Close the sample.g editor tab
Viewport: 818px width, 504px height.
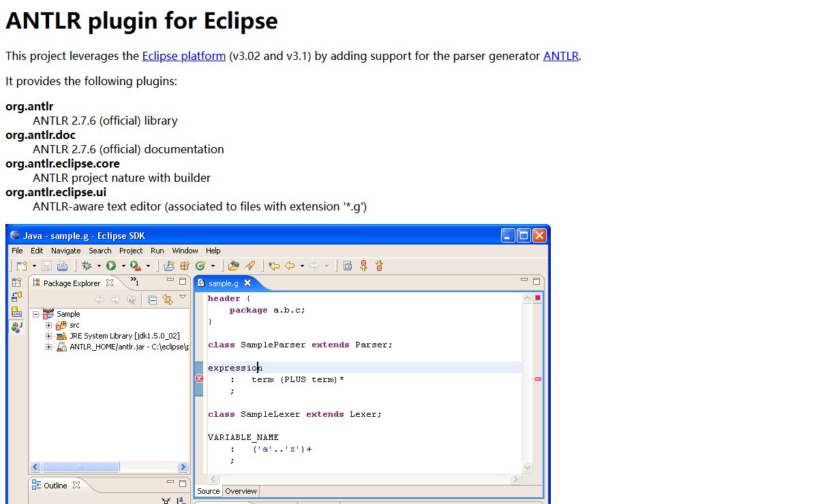247,283
